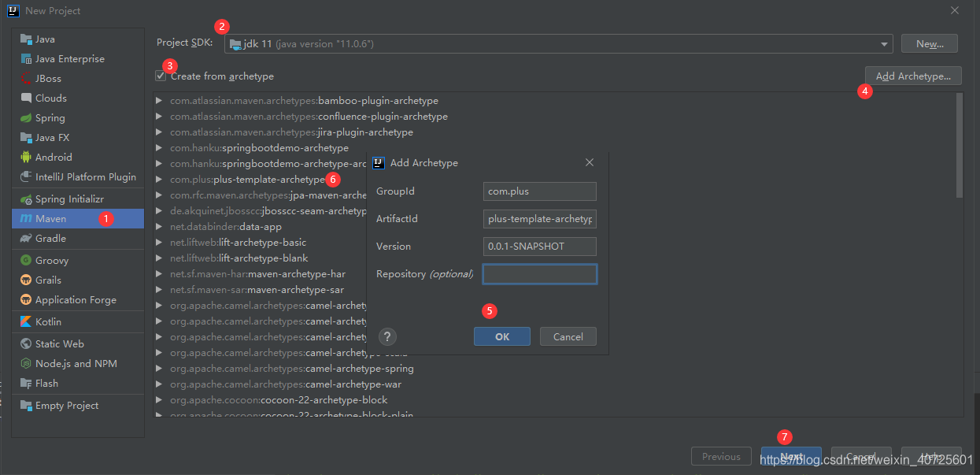This screenshot has height=475, width=980.
Task: Focus the Repository (optional) field
Action: (540, 274)
